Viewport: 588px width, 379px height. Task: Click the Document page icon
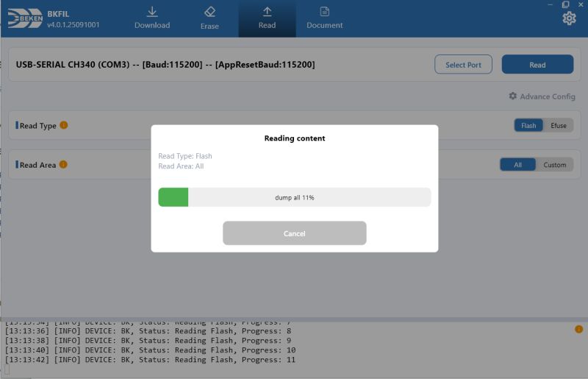tap(325, 12)
